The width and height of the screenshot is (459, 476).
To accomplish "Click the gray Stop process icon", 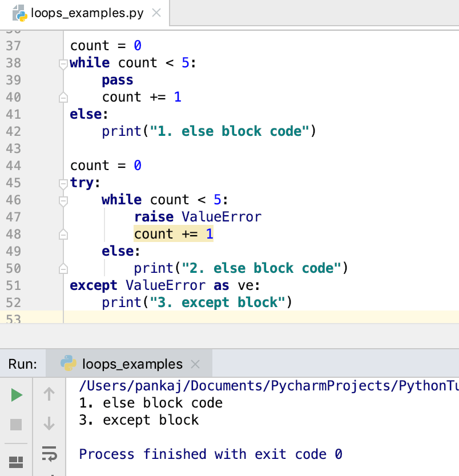I will pyautogui.click(x=16, y=424).
